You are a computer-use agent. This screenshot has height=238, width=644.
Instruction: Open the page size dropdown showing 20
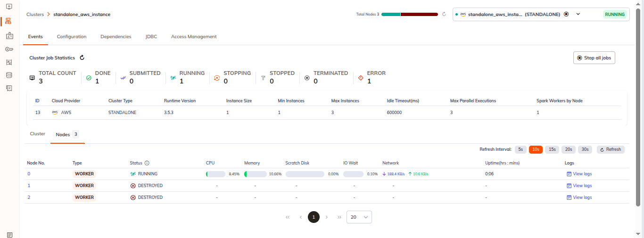coord(359,217)
